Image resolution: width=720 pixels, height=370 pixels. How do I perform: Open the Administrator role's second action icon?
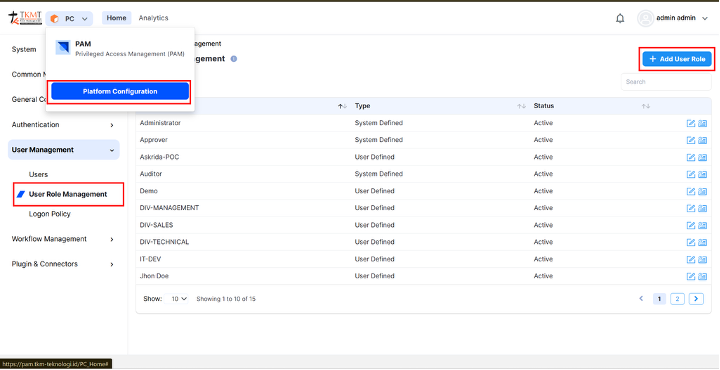pos(702,123)
